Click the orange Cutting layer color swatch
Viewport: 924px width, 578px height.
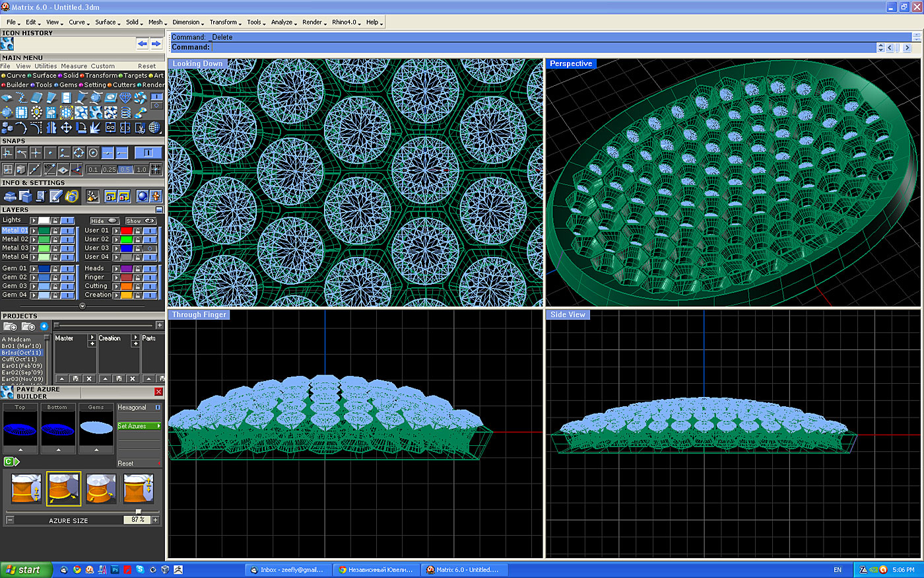[x=126, y=286]
